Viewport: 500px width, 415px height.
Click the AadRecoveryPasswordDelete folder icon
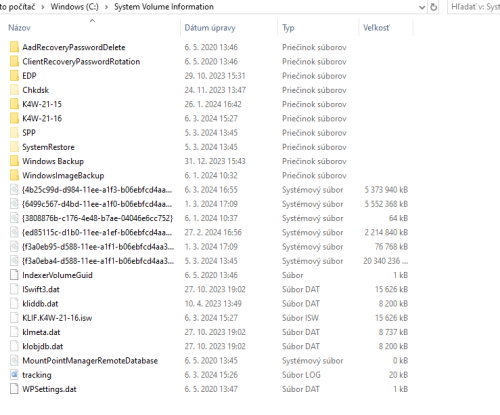(x=14, y=47)
